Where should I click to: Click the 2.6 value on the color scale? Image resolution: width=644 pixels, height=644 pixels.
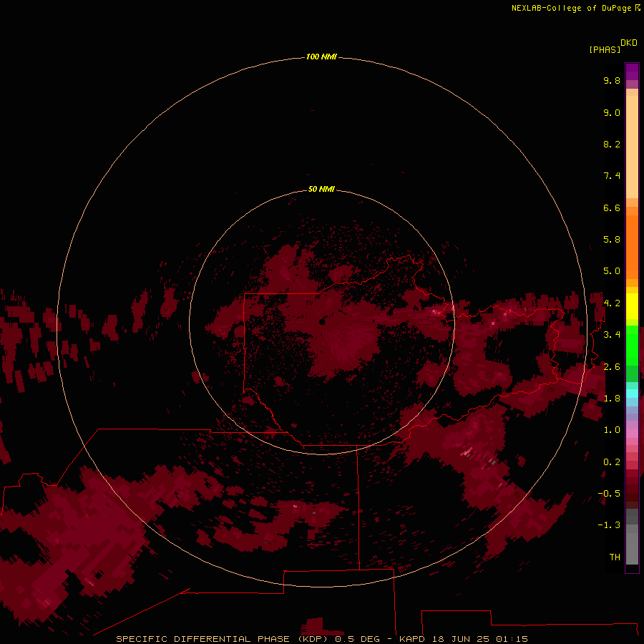point(612,367)
